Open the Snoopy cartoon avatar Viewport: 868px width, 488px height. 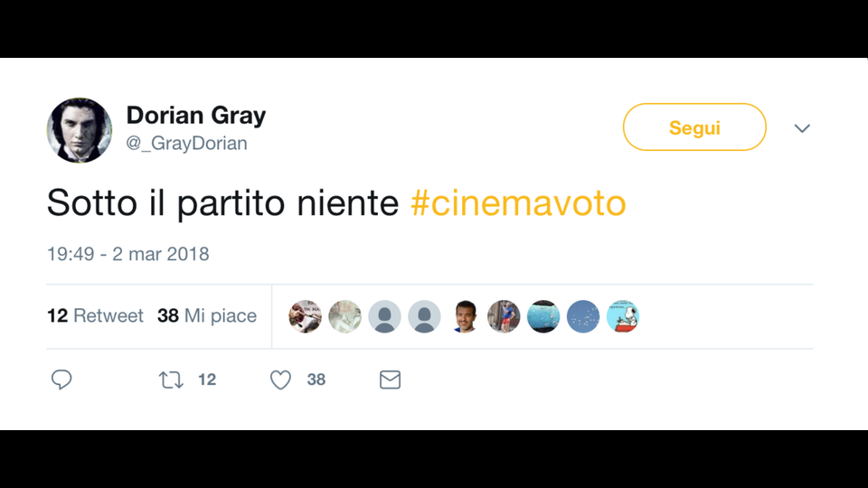(623, 316)
